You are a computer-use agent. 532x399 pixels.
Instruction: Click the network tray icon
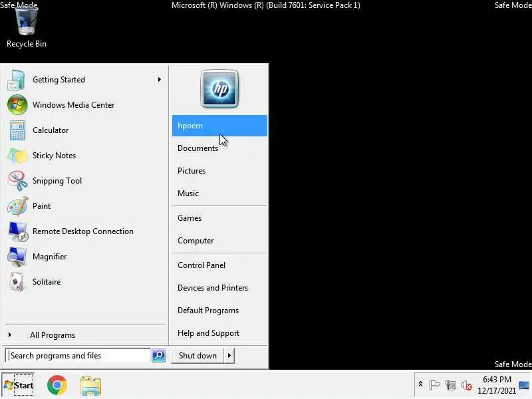point(451,385)
